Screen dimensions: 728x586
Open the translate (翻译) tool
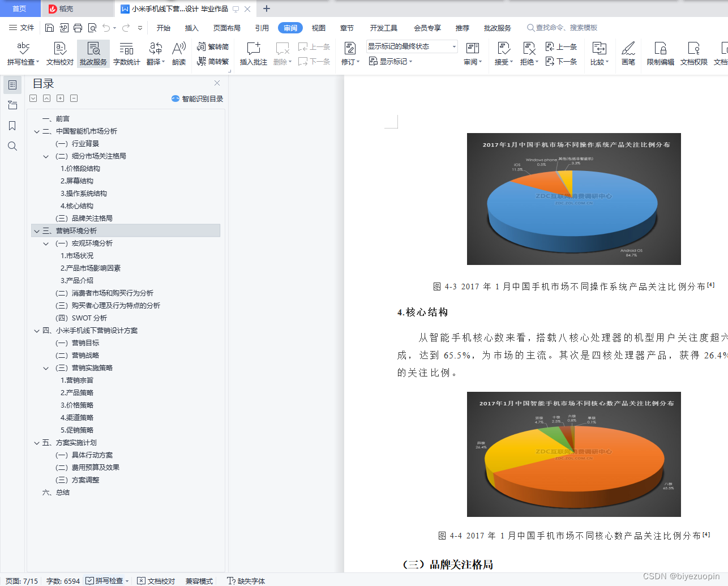coord(155,54)
